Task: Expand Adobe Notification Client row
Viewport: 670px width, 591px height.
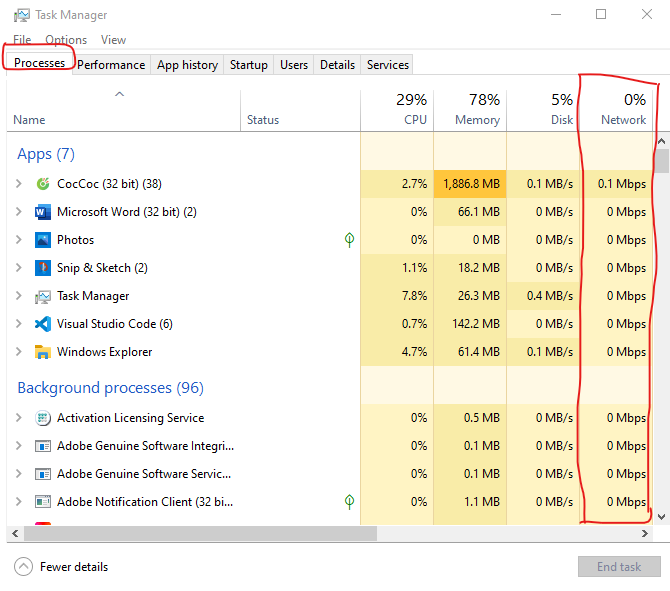Action: (18, 502)
